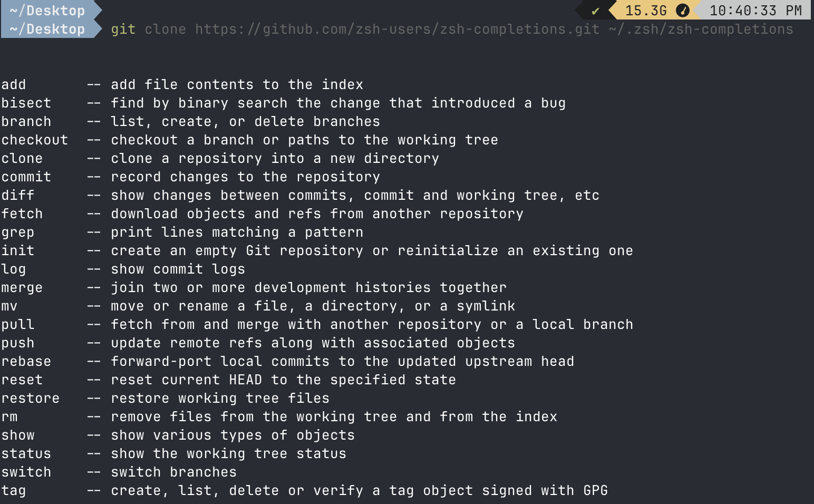Click the git command word
Image resolution: width=814 pixels, height=504 pixels.
coord(123,30)
